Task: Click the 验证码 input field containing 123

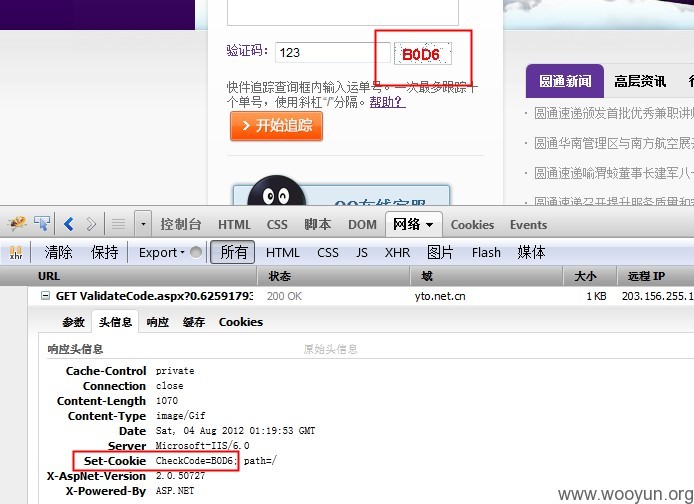Action: coord(332,53)
